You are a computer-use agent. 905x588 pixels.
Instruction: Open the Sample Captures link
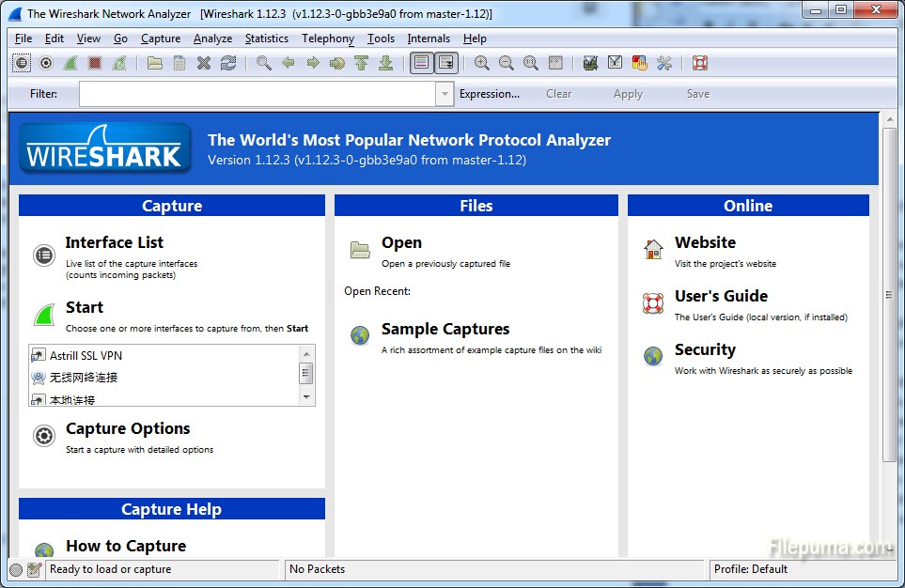point(445,330)
